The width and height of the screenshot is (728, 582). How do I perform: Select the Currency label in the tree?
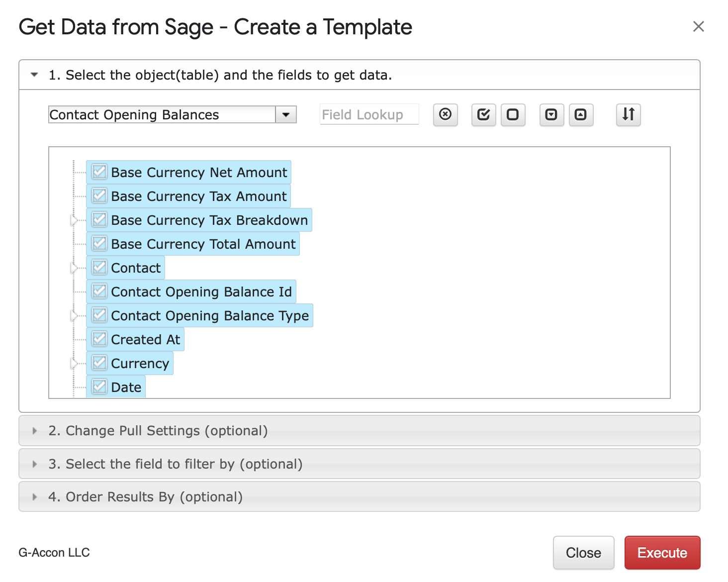click(x=140, y=364)
